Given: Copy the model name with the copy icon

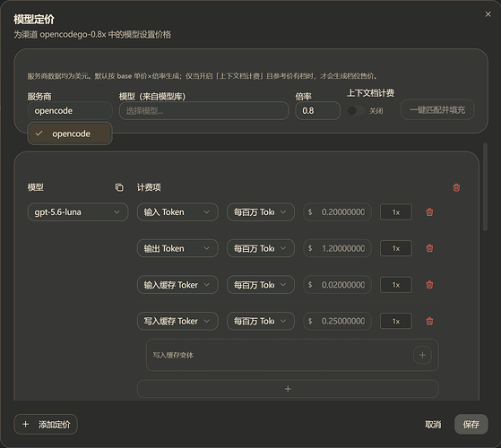Looking at the screenshot, I should click(x=119, y=187).
